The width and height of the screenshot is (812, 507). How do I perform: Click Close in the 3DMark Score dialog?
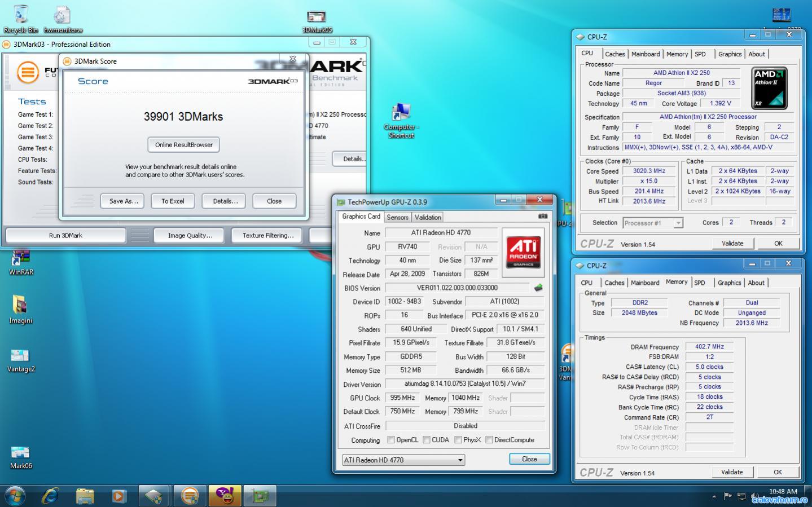[x=274, y=201]
